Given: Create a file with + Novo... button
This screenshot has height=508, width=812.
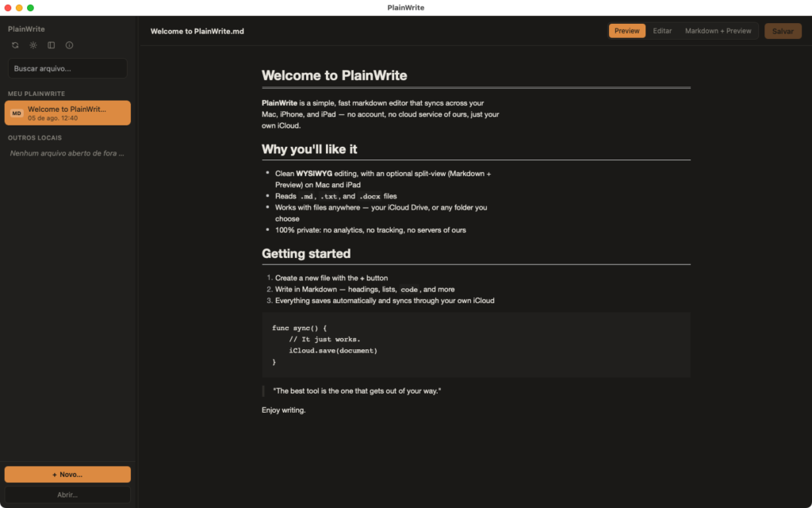Looking at the screenshot, I should point(67,475).
